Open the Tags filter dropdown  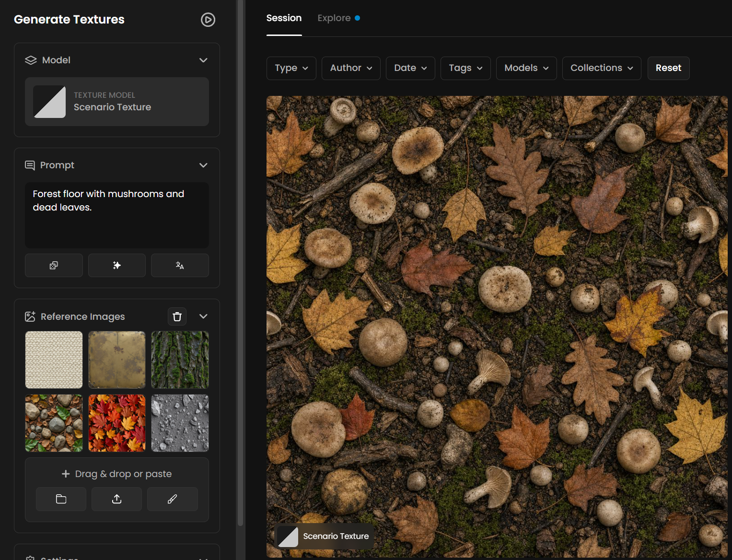(465, 68)
